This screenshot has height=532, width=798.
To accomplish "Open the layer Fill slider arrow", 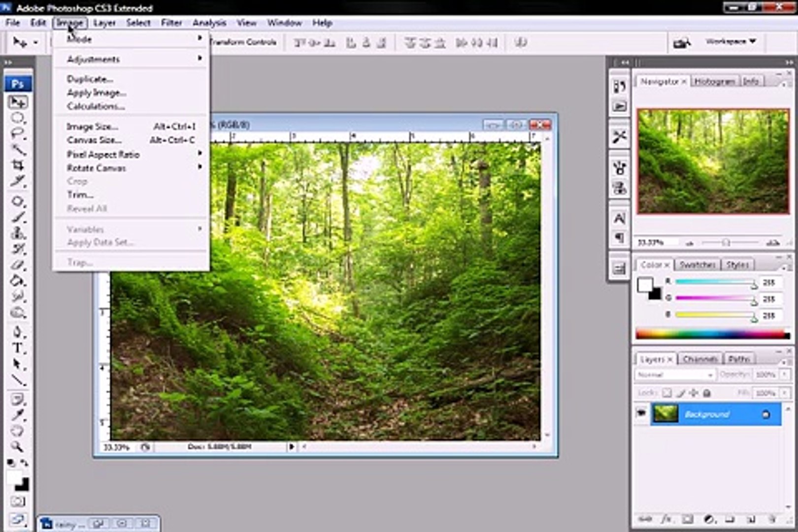I will (784, 393).
